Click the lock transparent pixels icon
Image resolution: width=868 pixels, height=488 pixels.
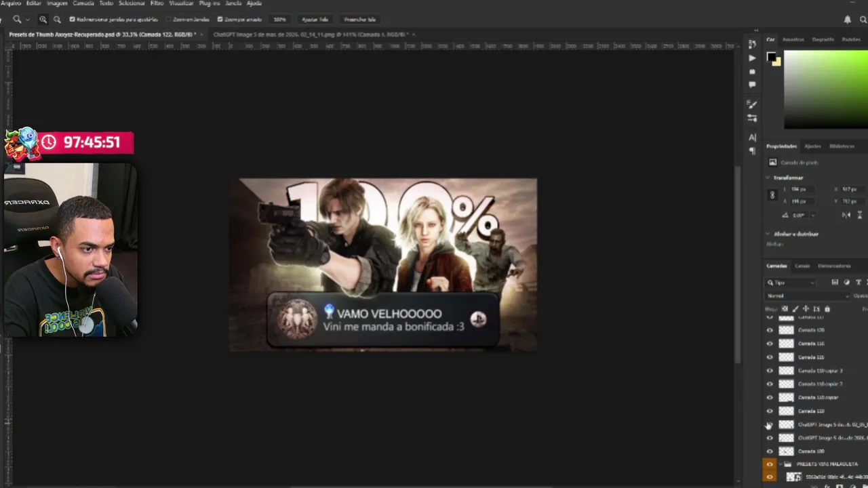tap(785, 309)
